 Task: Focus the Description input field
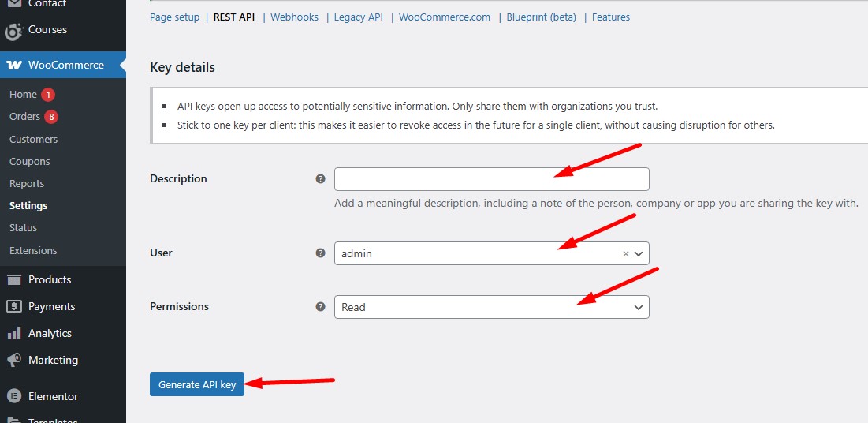[492, 179]
